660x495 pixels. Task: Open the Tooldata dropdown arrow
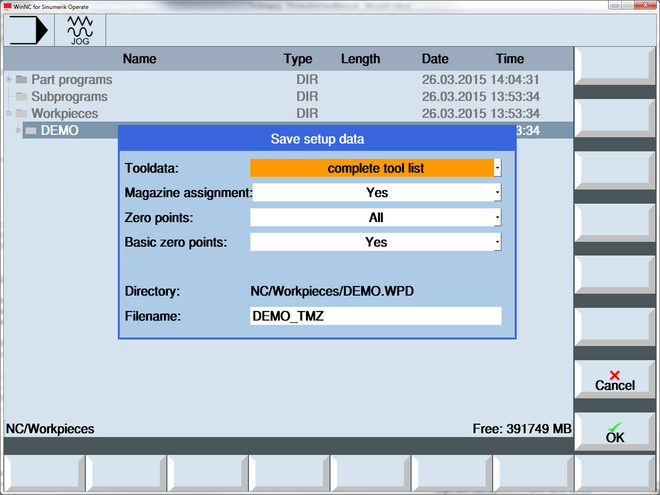pyautogui.click(x=497, y=168)
